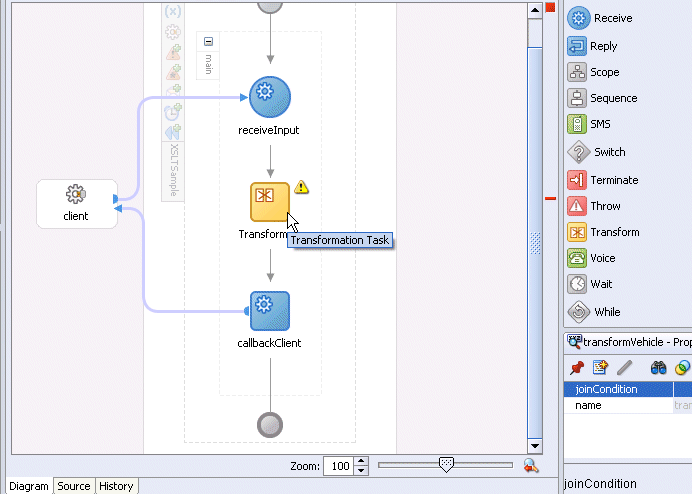Decrease zoom value with down stepper arrow
The width and height of the screenshot is (692, 494).
click(x=361, y=471)
